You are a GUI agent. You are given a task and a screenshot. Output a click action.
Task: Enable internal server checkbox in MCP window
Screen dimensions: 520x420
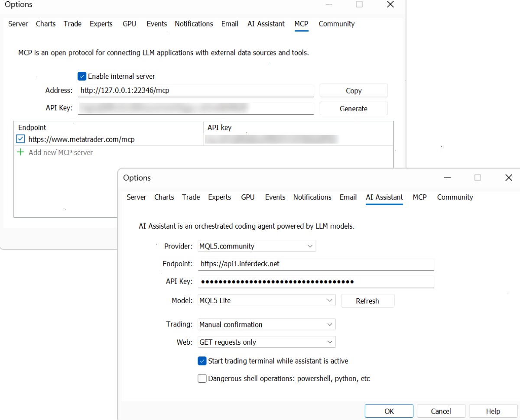(82, 76)
